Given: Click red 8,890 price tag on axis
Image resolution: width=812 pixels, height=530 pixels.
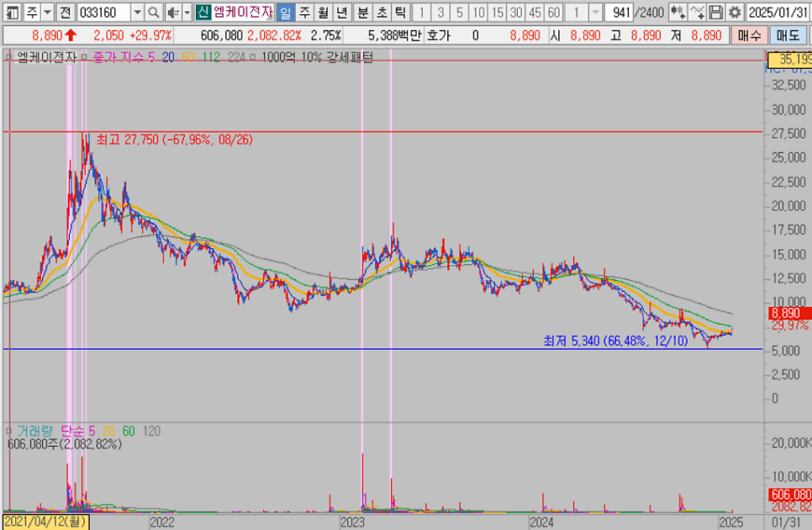Looking at the screenshot, I should pos(789,313).
